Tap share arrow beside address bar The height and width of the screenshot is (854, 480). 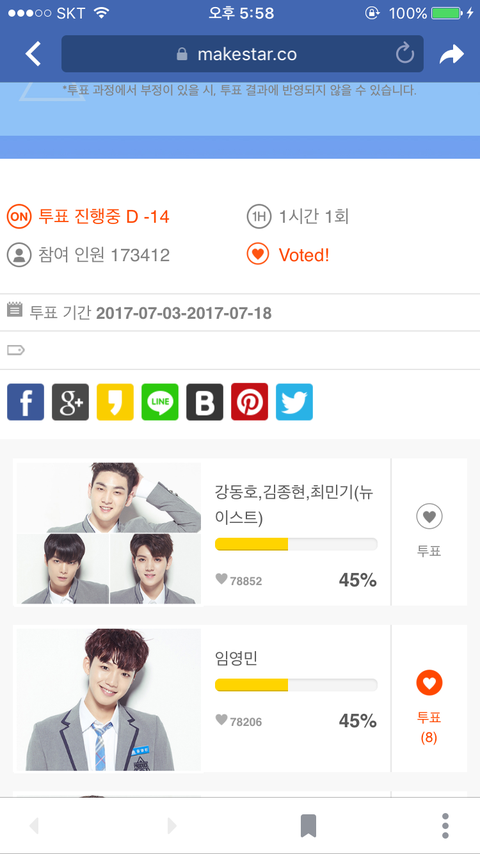click(x=452, y=54)
